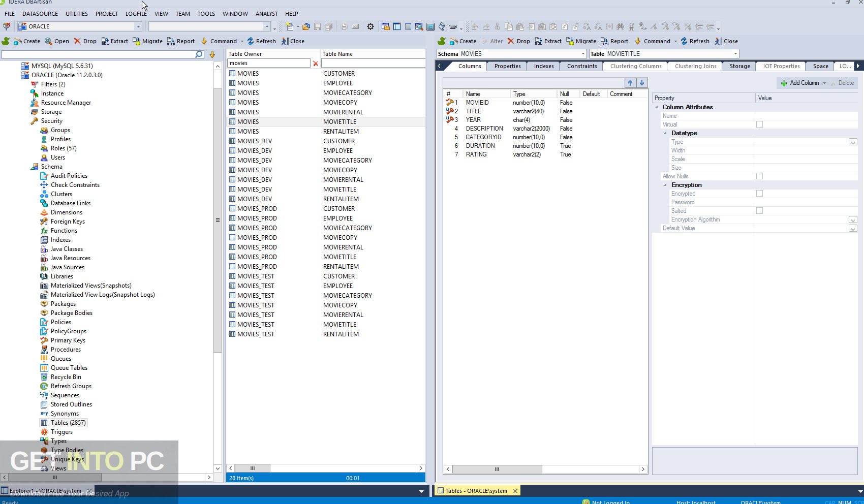Click the explorer search input field

(98, 54)
